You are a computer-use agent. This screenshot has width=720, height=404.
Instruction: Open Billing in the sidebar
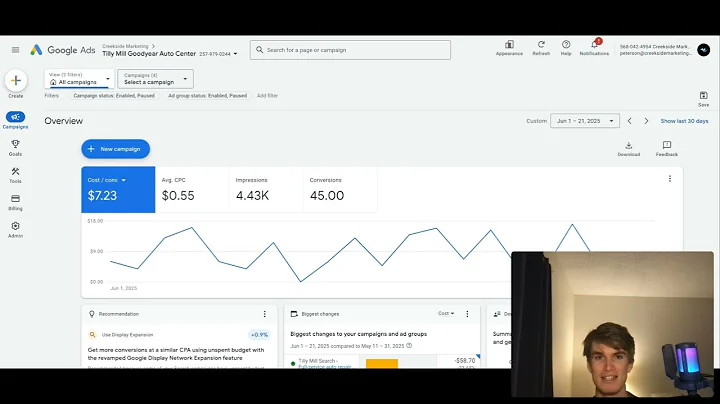point(15,202)
